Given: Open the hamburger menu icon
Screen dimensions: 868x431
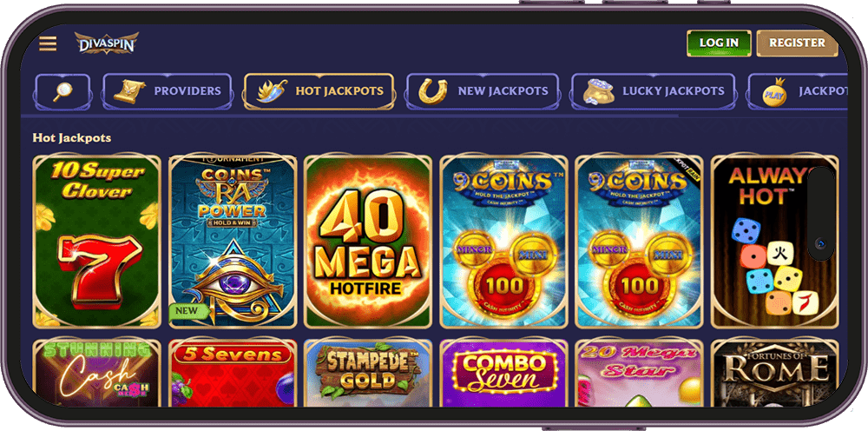Looking at the screenshot, I should click(x=48, y=43).
